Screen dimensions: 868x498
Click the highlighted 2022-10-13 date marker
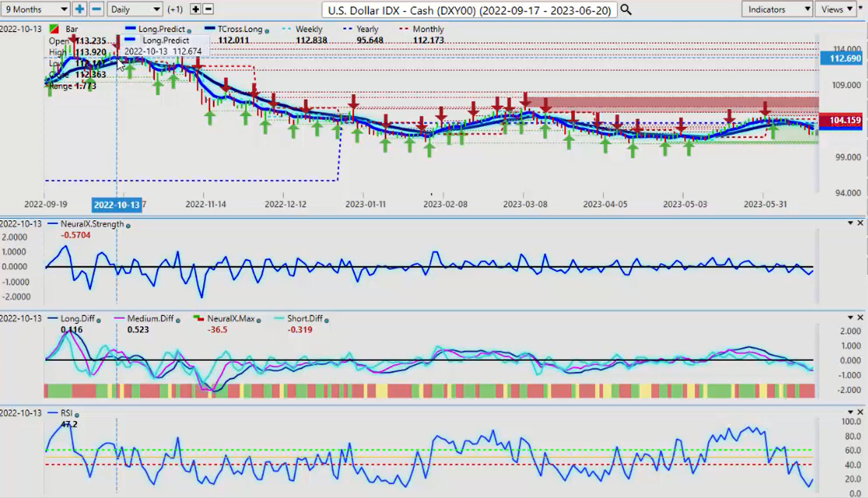point(116,204)
